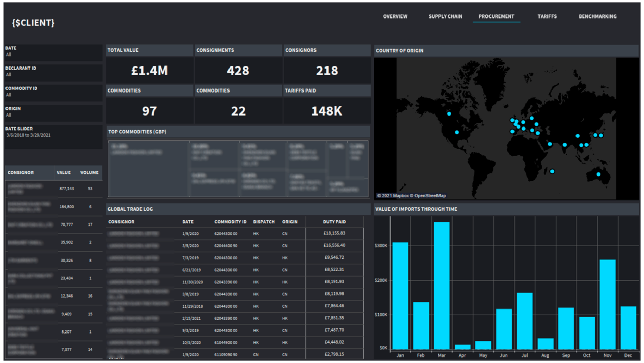Click the {$CLIENT} logo

tap(33, 23)
